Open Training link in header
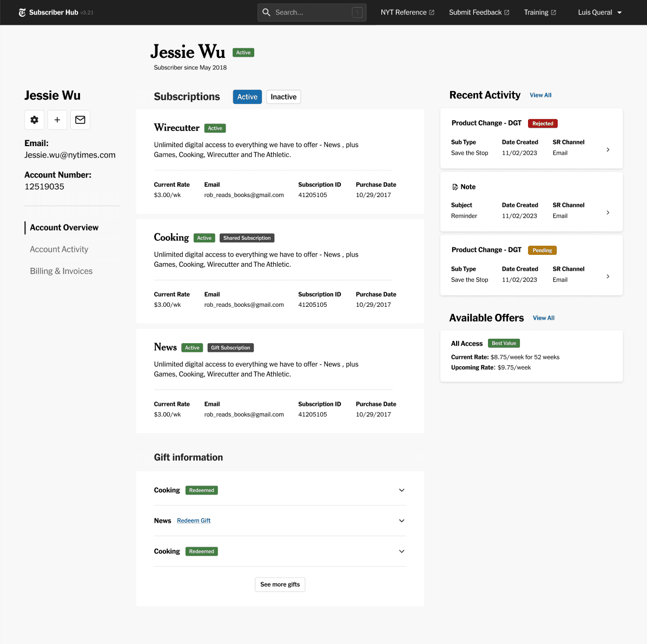The height and width of the screenshot is (644, 647). click(x=540, y=12)
